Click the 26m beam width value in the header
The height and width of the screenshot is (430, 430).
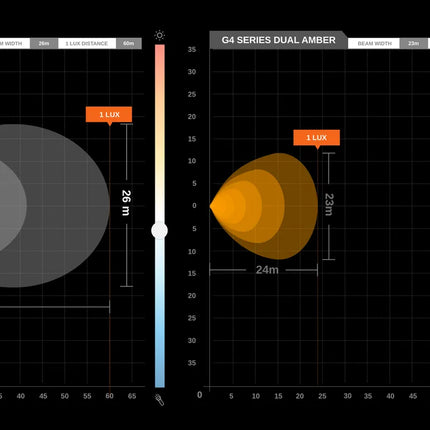click(x=44, y=44)
